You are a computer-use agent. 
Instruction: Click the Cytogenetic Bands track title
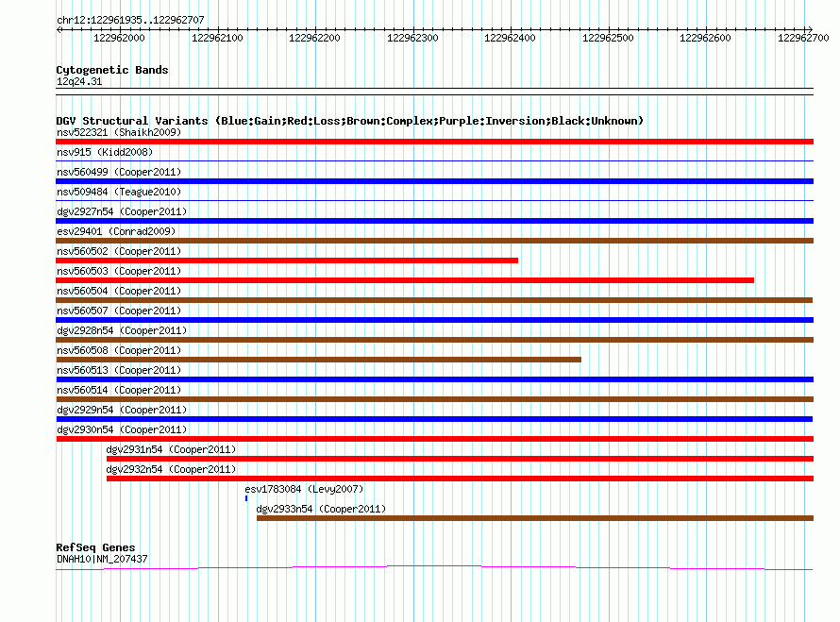(x=112, y=70)
